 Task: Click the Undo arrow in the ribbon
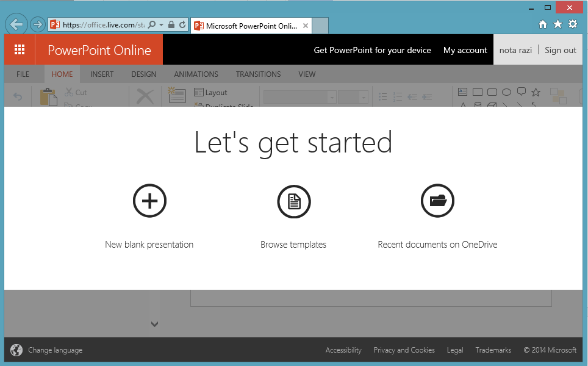click(18, 96)
